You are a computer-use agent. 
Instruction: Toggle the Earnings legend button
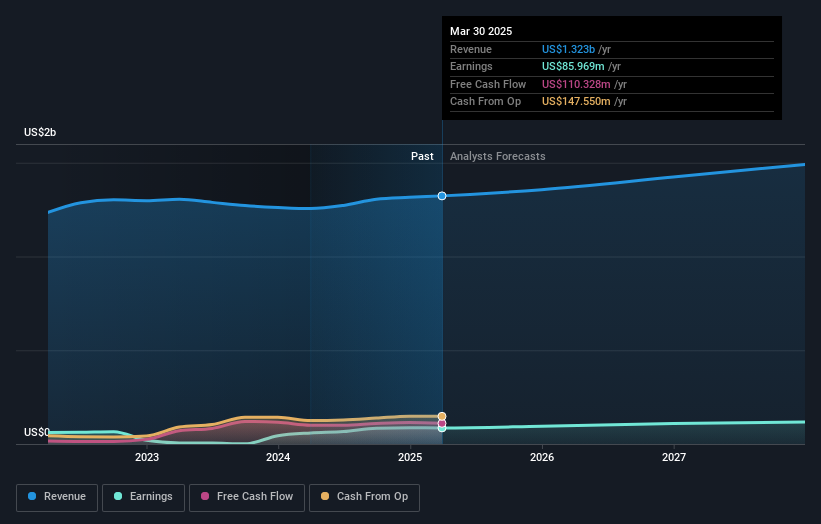pos(143,497)
